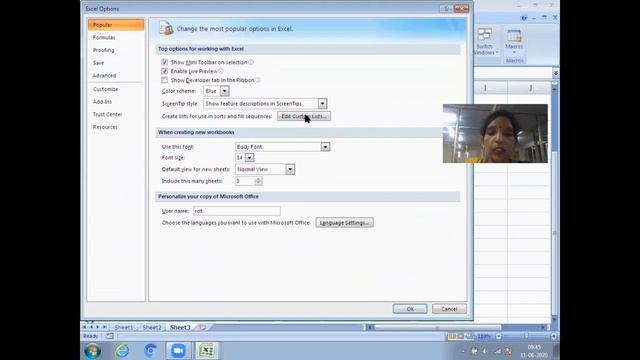Open the volume tray icon
Screen dimensions: 640x360
point(485,351)
